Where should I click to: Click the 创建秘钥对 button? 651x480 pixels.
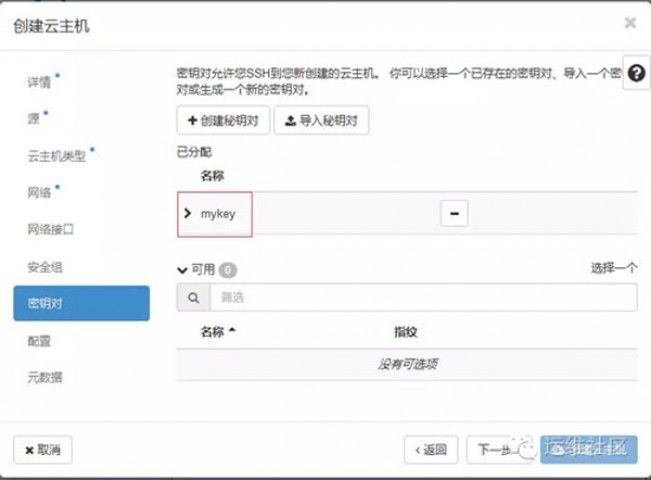[223, 121]
